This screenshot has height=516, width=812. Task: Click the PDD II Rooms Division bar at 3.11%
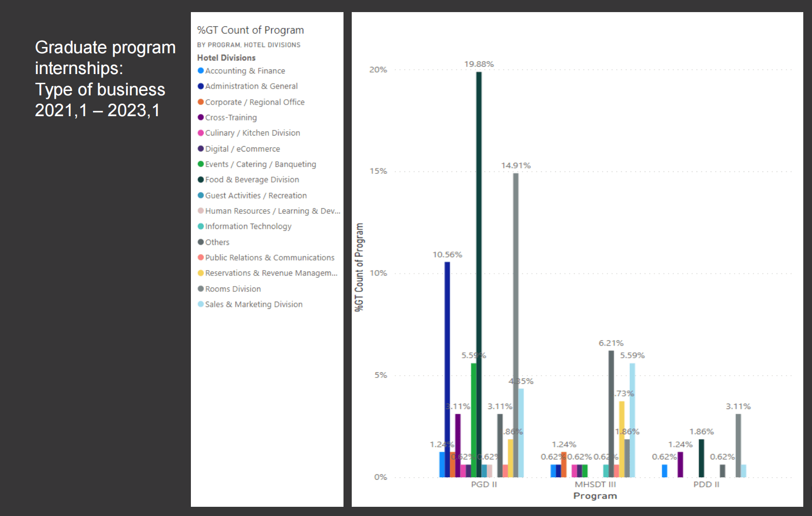click(x=738, y=445)
